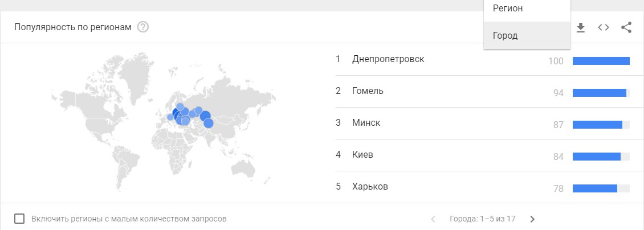Click the popularity bar for Днепропетровск
This screenshot has width=644, height=230.
(x=601, y=61)
